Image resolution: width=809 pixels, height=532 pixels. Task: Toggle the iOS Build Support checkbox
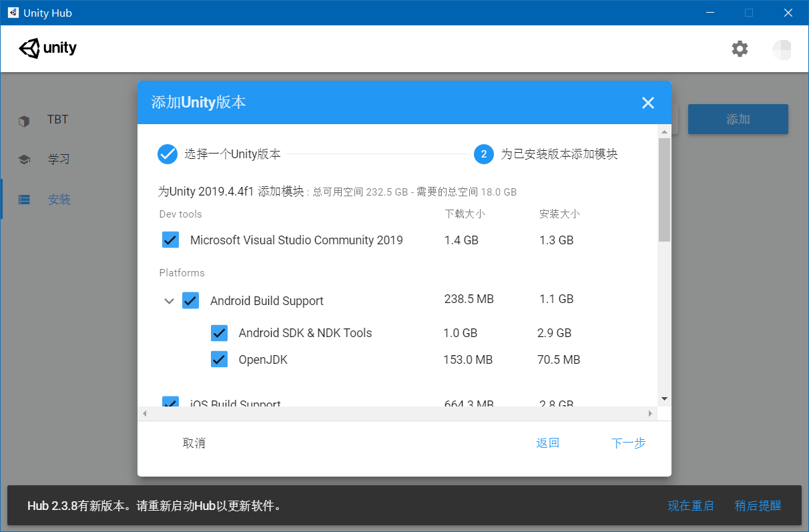(x=170, y=402)
